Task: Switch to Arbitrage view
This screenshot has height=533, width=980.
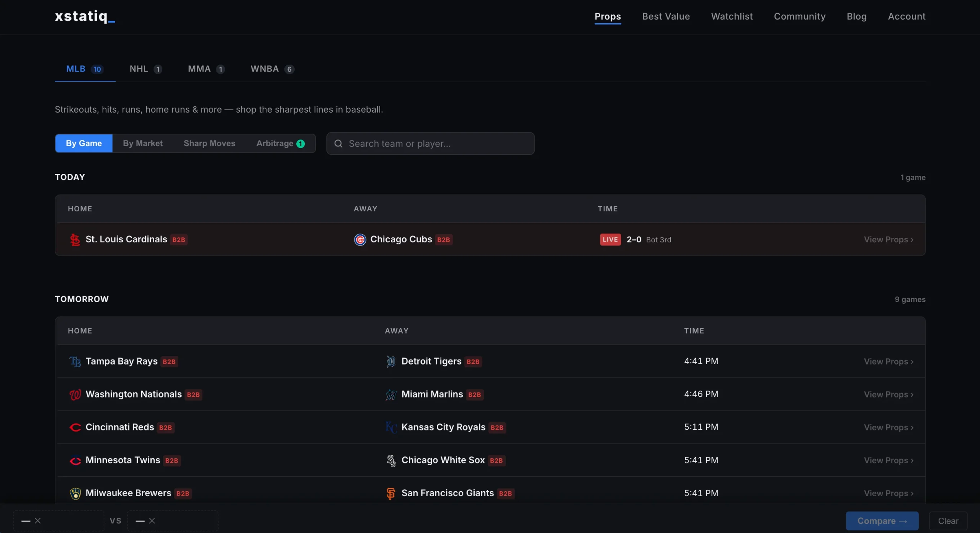Action: [281, 143]
